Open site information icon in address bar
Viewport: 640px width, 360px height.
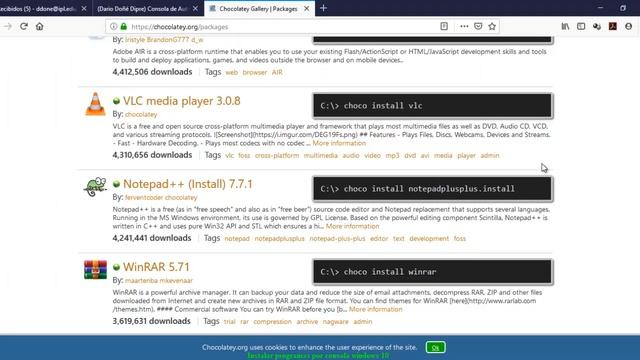pyautogui.click(x=113, y=27)
